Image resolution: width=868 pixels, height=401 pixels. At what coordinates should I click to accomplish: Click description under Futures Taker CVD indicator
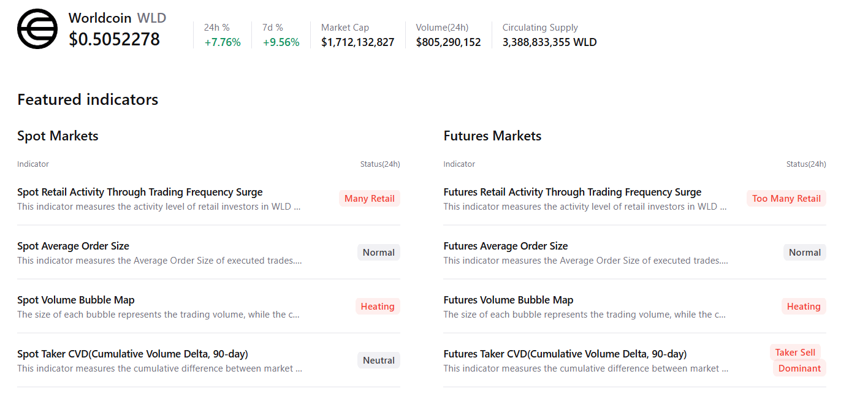(x=586, y=369)
